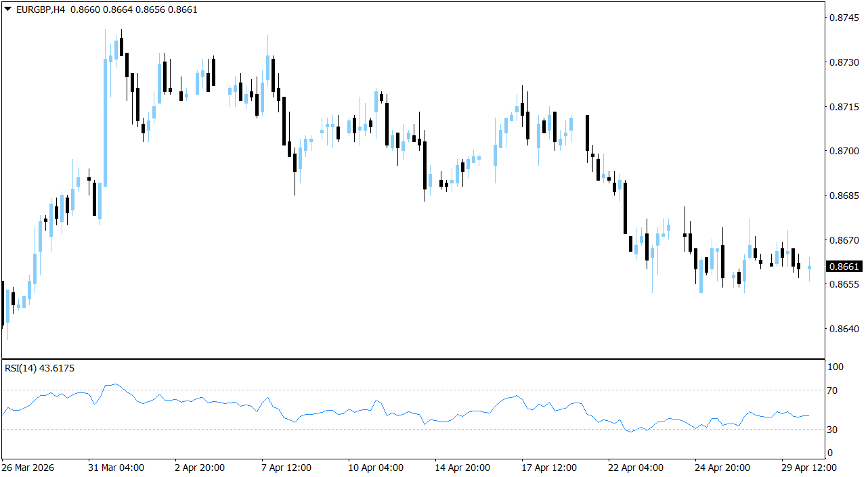Click the RSI scale 100 label
Image resolution: width=868 pixels, height=477 pixels.
click(x=836, y=368)
